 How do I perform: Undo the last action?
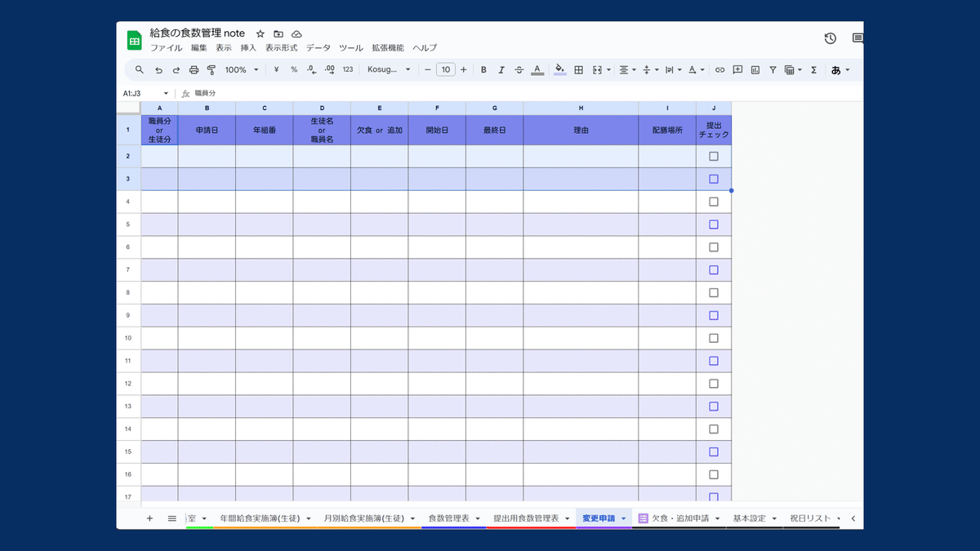point(158,70)
